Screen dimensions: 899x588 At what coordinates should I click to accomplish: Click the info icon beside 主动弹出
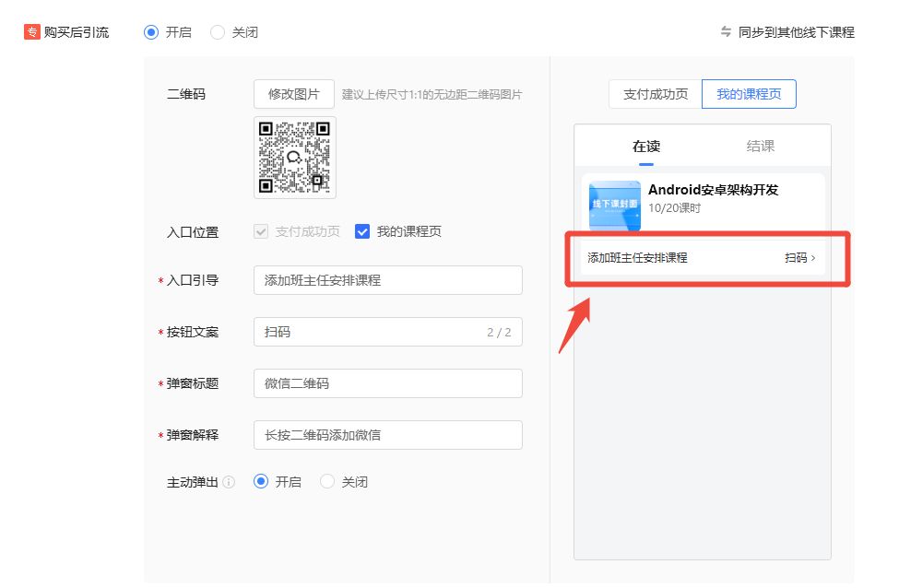point(229,482)
